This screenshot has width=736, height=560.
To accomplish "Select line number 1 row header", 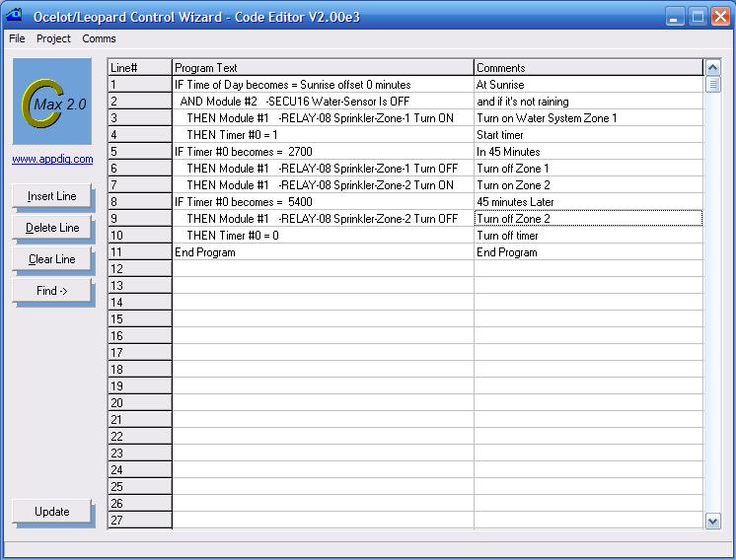I will (x=139, y=85).
